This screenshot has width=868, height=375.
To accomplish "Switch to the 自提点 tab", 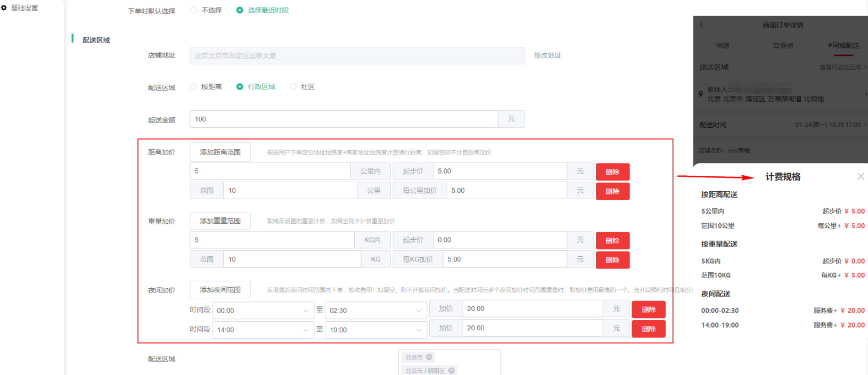I will (783, 46).
